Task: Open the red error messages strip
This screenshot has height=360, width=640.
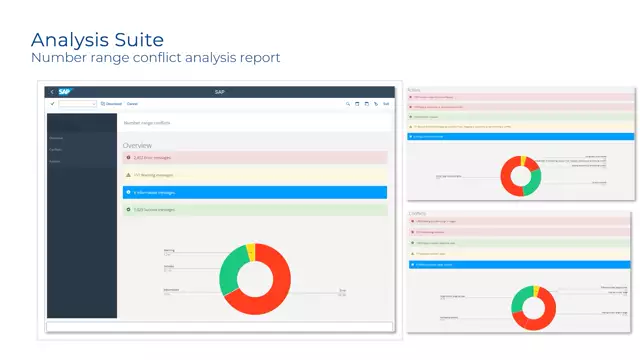Action: (255, 158)
